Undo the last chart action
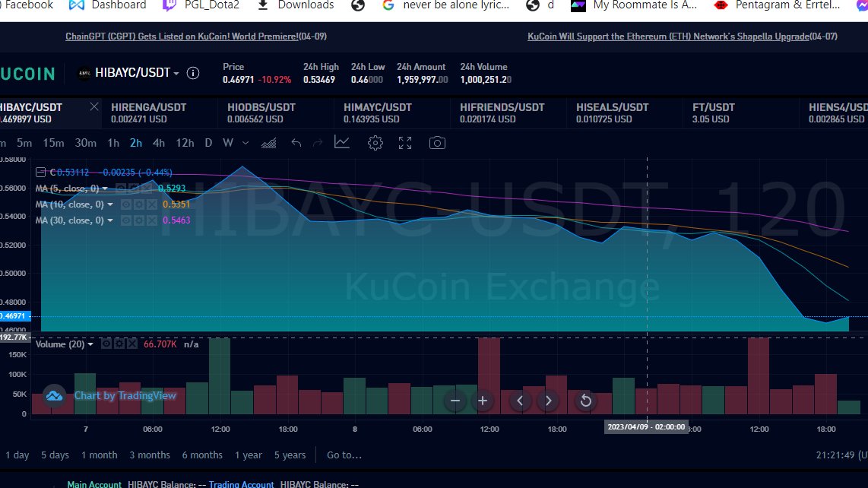868x488 pixels. point(296,143)
